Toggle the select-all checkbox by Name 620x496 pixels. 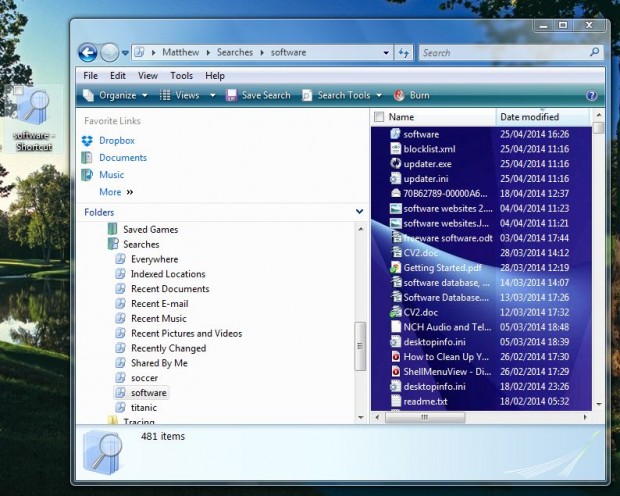point(379,117)
